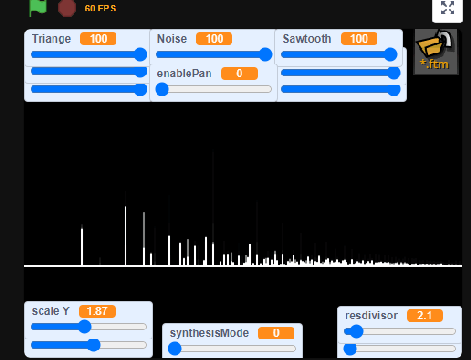Click the red stop sign button
The height and width of the screenshot is (360, 471).
click(67, 7)
